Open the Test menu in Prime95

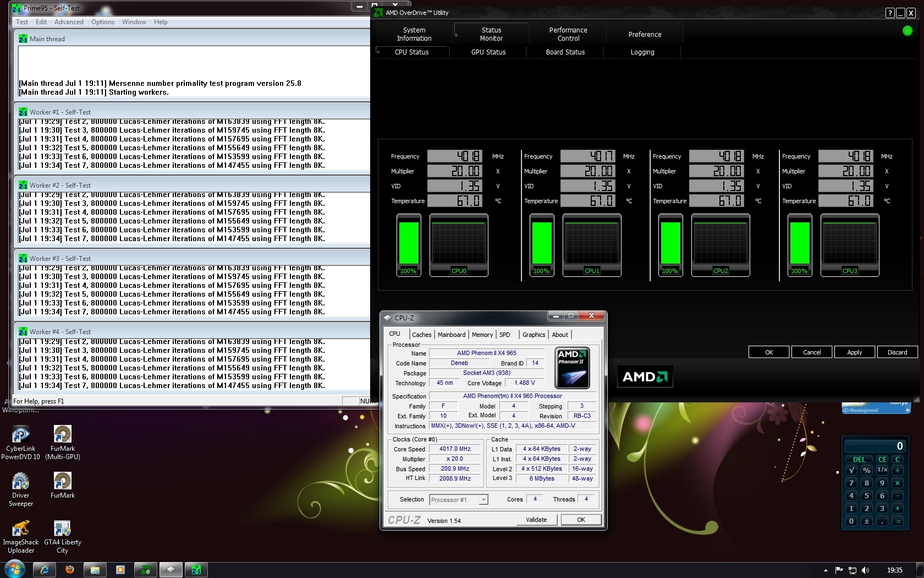coord(22,22)
